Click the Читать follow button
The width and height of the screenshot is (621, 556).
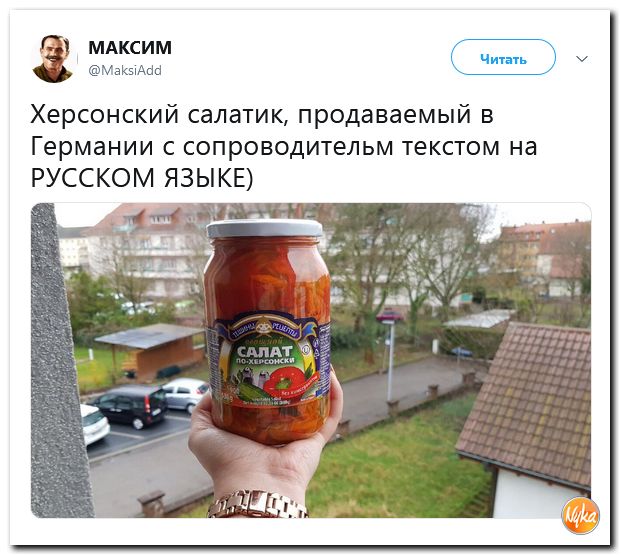(x=503, y=57)
